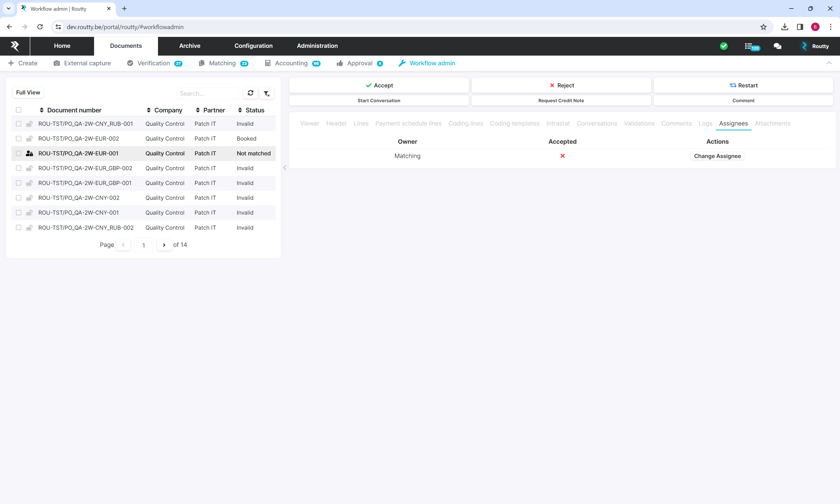
Task: Click the green status checkmark icon
Action: (x=724, y=46)
